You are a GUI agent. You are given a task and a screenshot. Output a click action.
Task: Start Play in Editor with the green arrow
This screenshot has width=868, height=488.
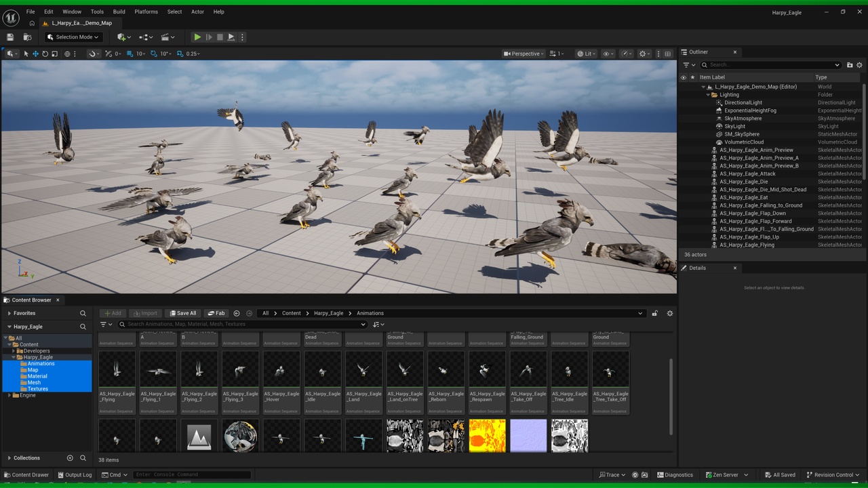(x=197, y=37)
